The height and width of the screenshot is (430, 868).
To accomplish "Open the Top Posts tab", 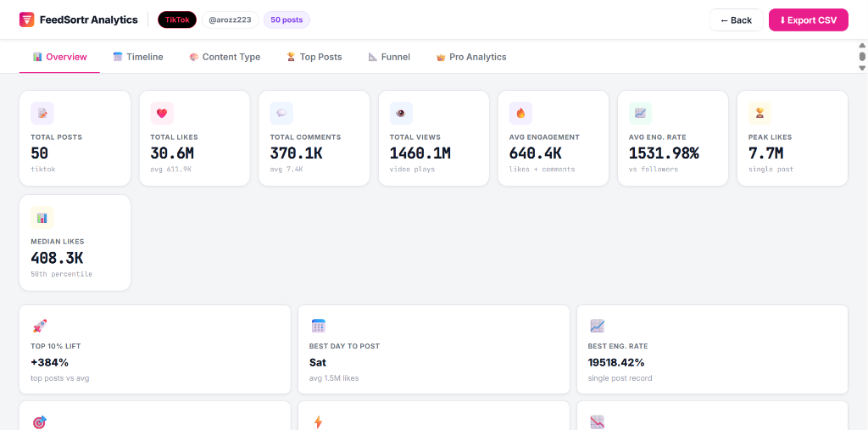I will [x=314, y=57].
